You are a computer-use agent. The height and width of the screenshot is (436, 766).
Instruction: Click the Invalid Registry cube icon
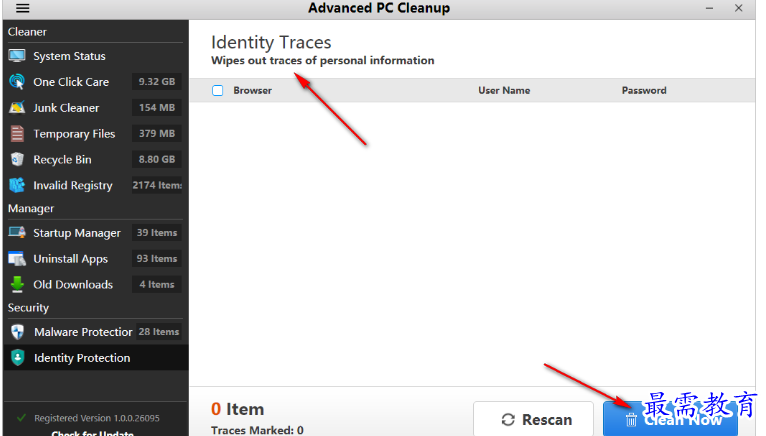[17, 185]
